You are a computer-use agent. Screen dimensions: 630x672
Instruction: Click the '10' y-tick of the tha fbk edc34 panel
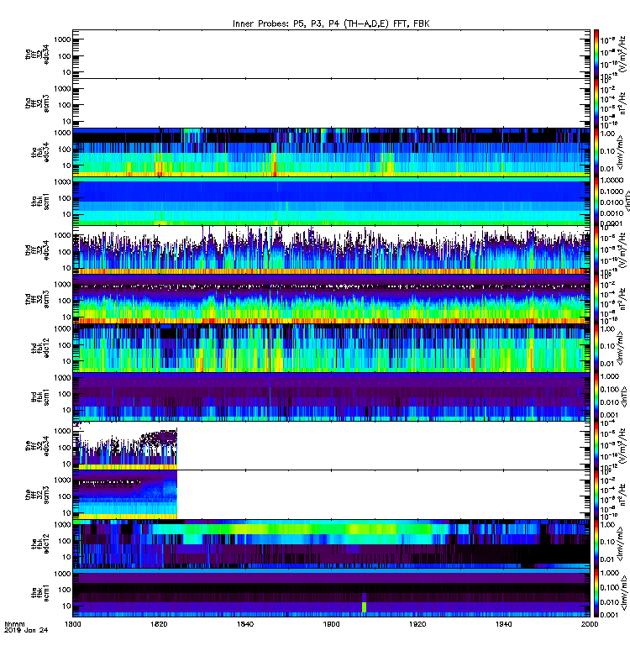(x=66, y=165)
